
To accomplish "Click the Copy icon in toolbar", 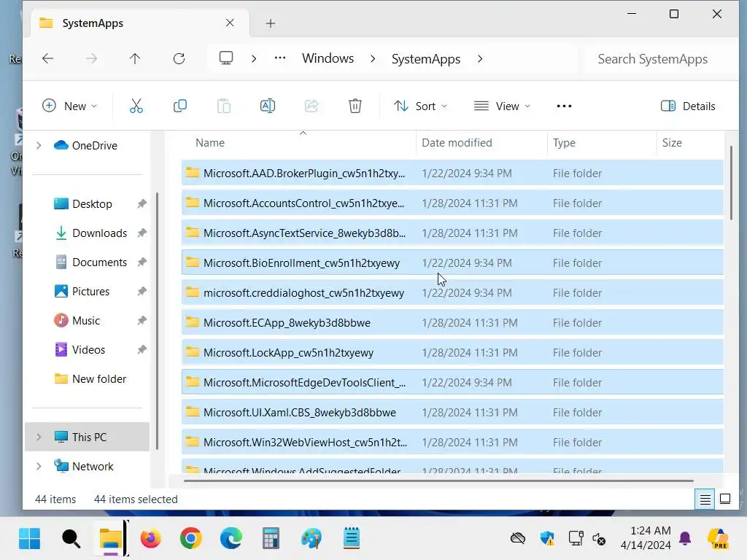I will (180, 106).
